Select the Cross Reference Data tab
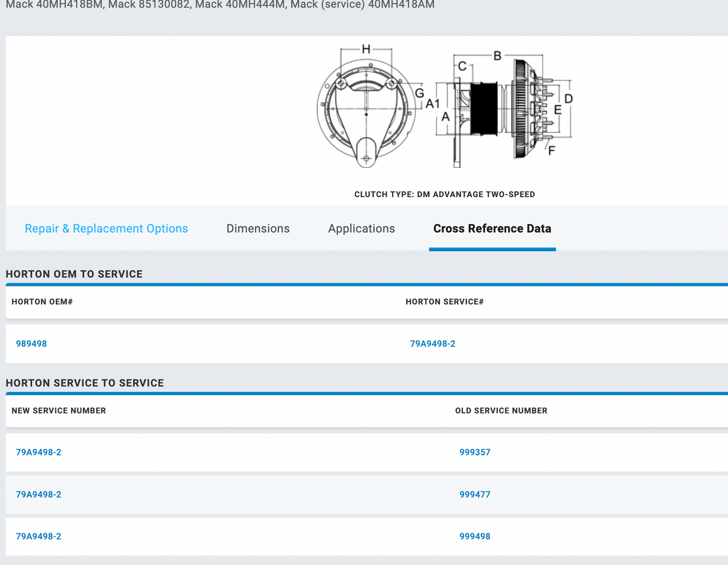Viewport: 728px width, 565px height. coord(492,228)
